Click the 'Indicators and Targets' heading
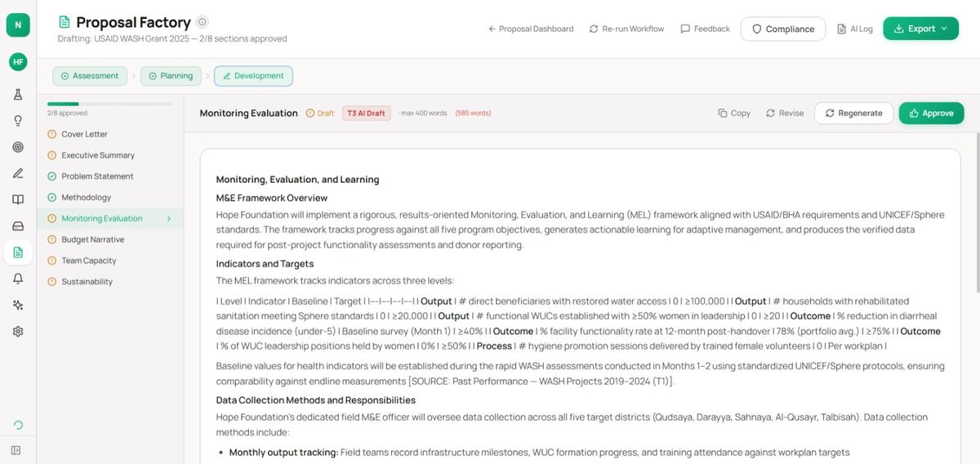980x464 pixels. (x=265, y=264)
